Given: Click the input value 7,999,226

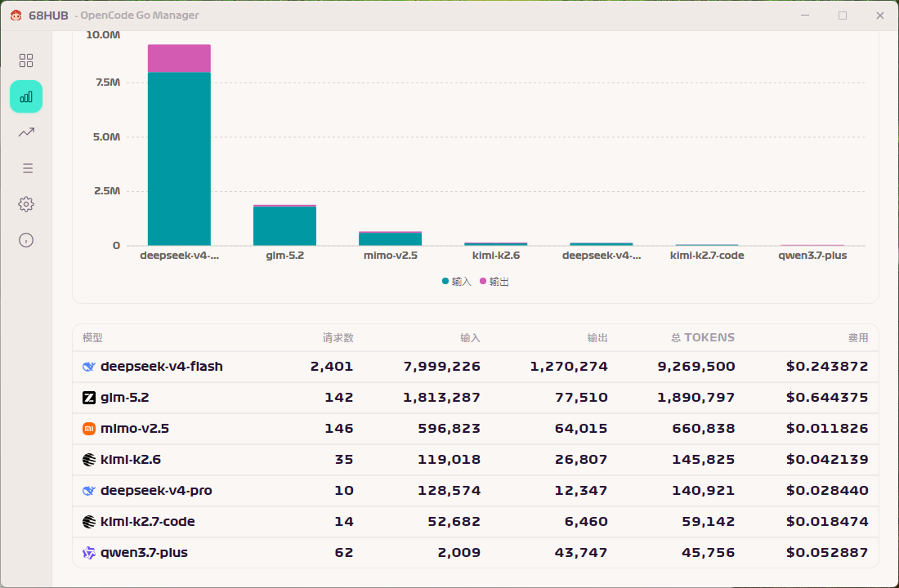Looking at the screenshot, I should click(442, 367).
